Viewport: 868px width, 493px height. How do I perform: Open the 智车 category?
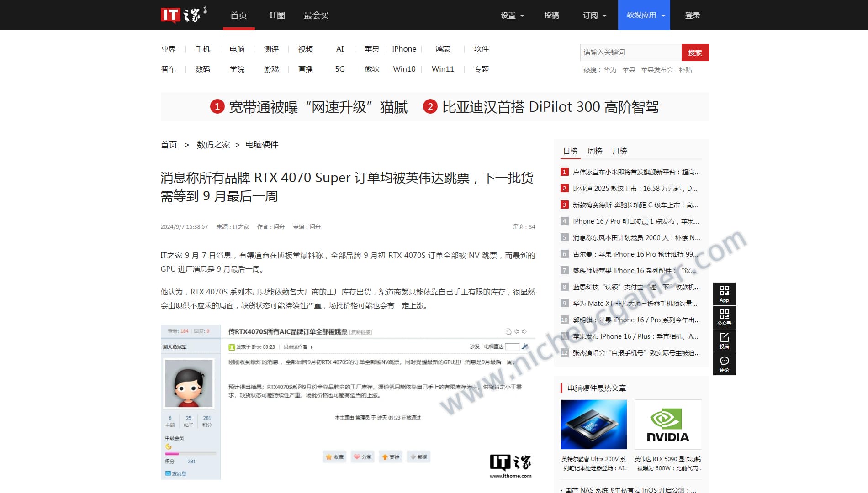(168, 69)
